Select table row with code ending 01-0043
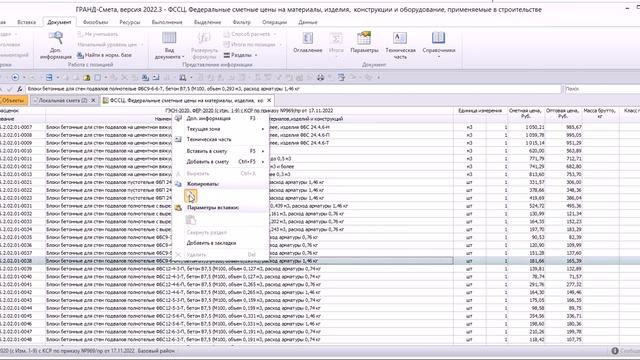The width and height of the screenshot is (640, 360). (320, 300)
